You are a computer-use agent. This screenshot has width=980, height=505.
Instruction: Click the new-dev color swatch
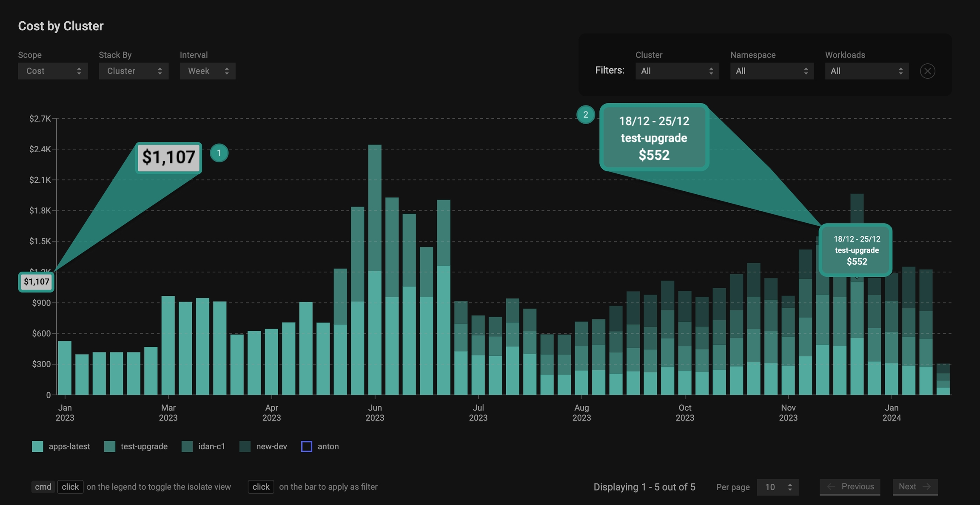pos(245,446)
